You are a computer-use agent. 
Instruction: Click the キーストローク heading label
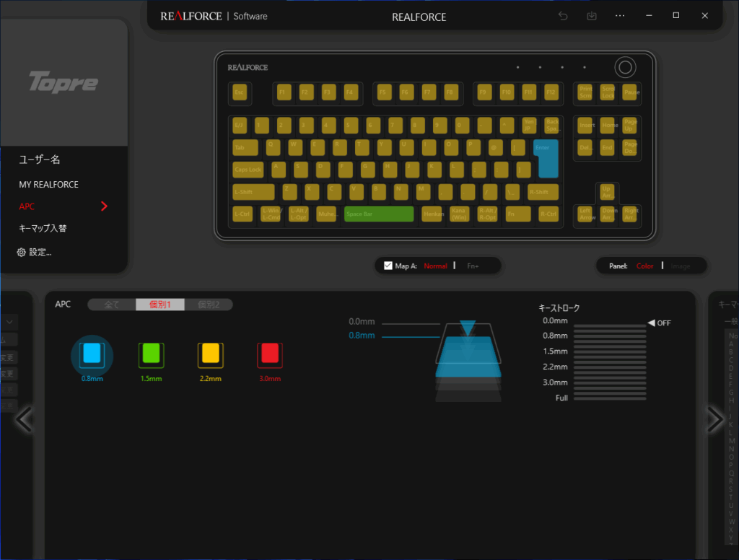click(559, 308)
